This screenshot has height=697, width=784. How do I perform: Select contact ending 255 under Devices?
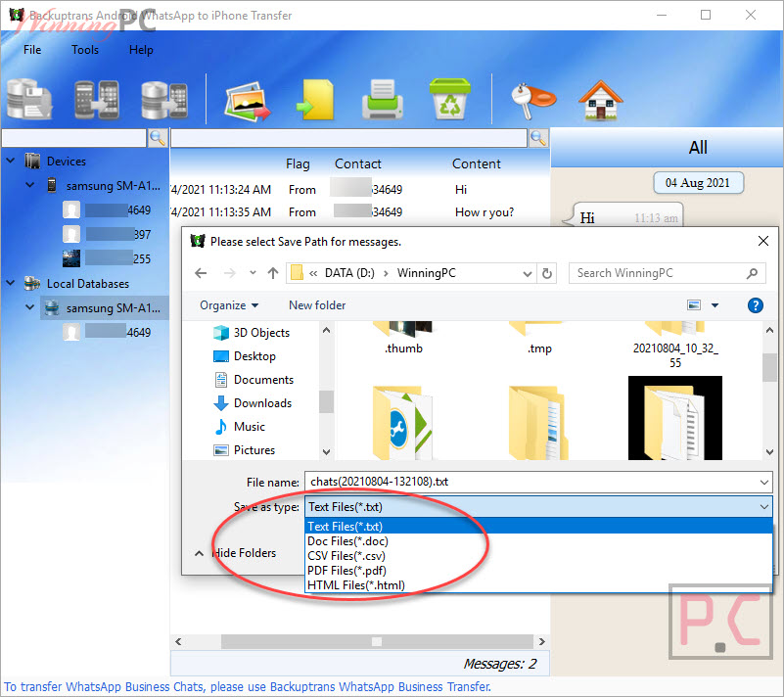[x=108, y=258]
